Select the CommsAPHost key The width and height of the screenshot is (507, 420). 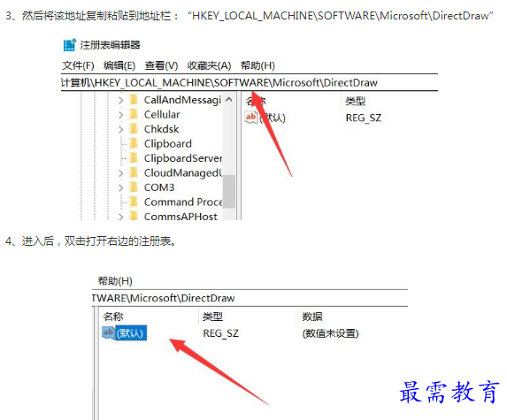[181, 217]
